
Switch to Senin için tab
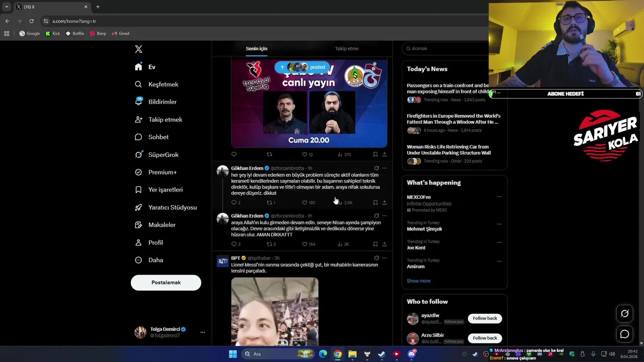257,49
